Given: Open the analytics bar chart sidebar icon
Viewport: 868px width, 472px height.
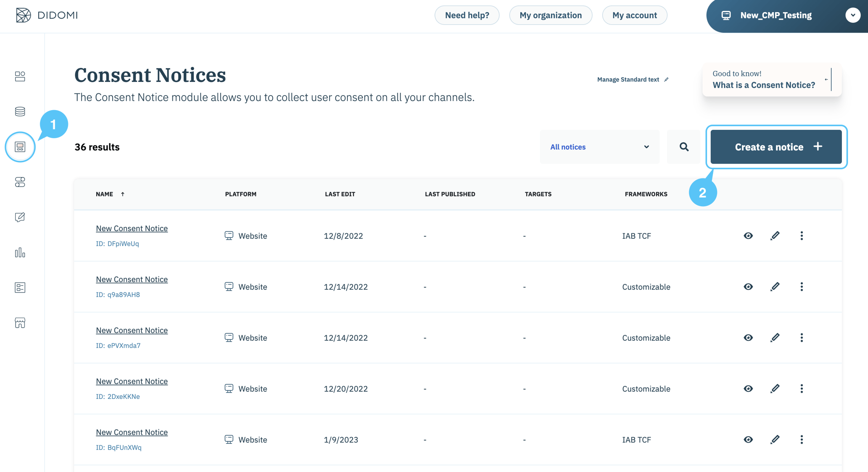Looking at the screenshot, I should pos(20,253).
